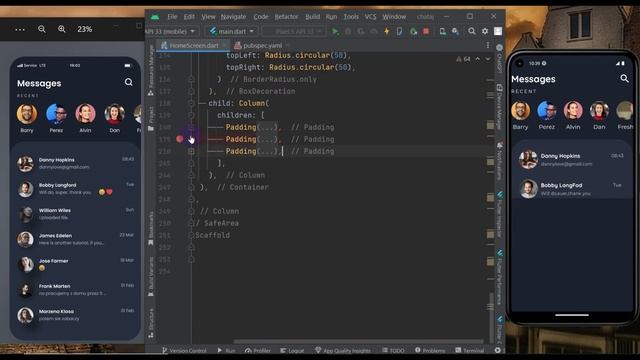Open the VCS menu
The width and height of the screenshot is (640, 360).
point(370,17)
